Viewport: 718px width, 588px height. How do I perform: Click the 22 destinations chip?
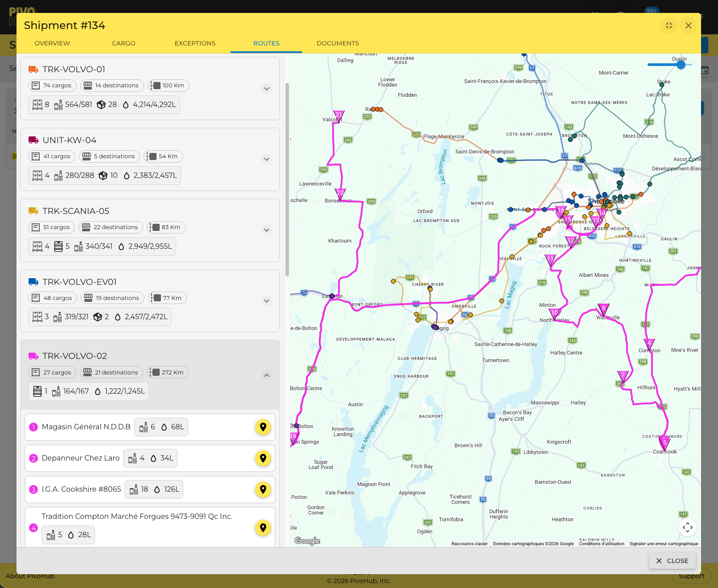[111, 227]
